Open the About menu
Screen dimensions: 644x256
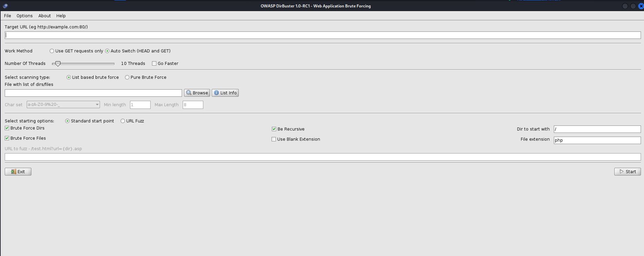[45, 16]
